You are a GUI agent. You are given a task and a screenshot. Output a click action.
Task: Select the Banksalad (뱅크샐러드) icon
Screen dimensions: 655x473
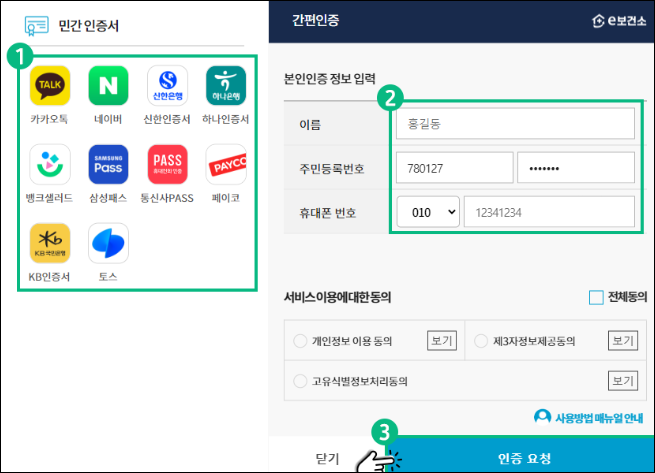[x=50, y=164]
